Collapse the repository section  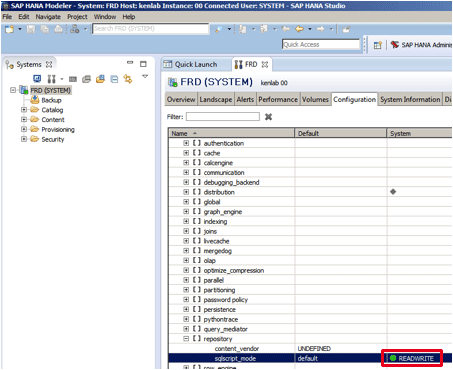pos(186,339)
